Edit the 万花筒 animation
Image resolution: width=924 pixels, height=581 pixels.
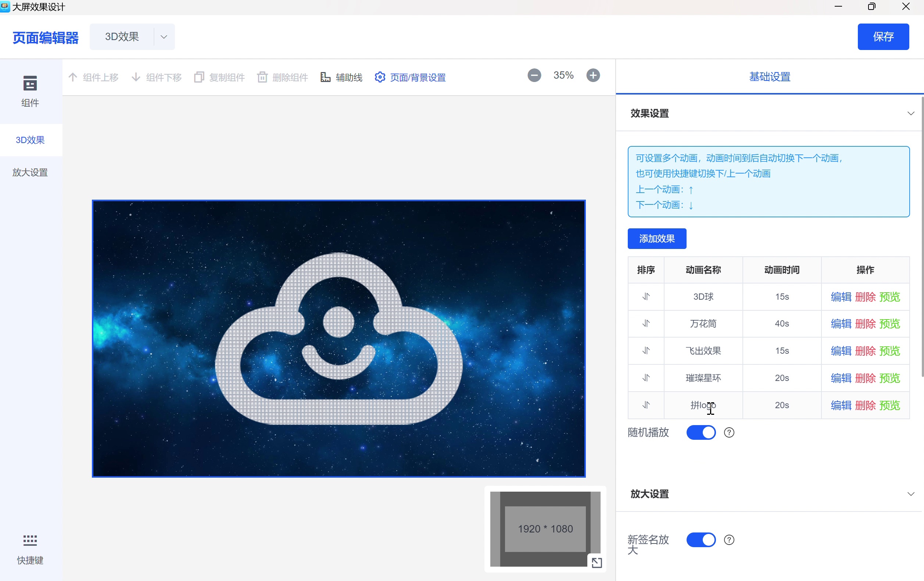tap(841, 323)
